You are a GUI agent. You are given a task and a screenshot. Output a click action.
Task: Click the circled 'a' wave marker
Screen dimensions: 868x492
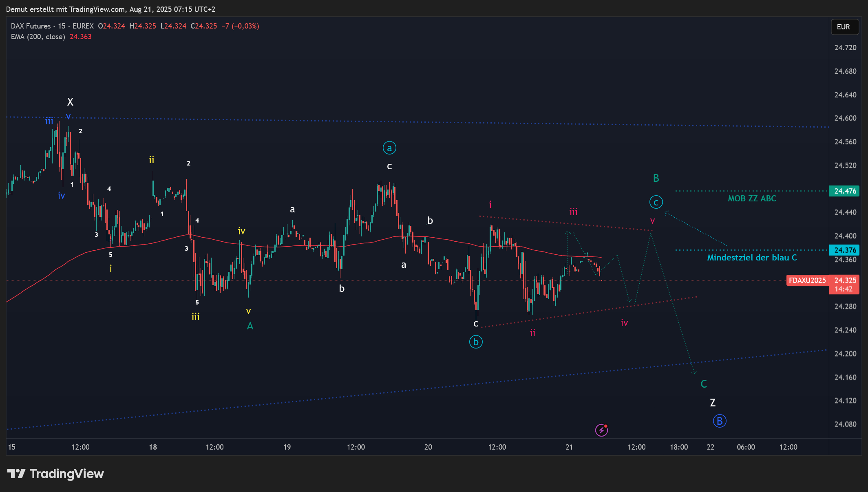point(389,148)
